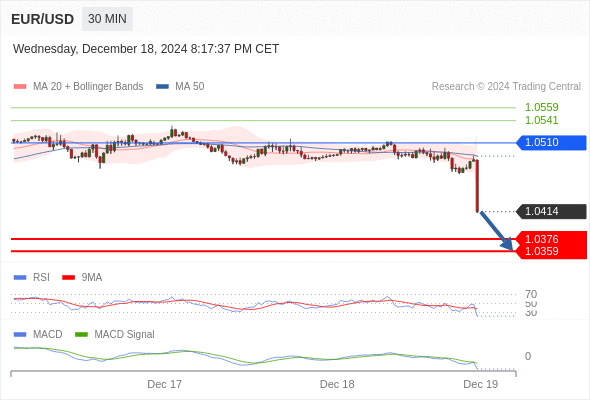
Task: Click the MA 20 + Bollinger Bands legend swatch
Action: coord(20,87)
